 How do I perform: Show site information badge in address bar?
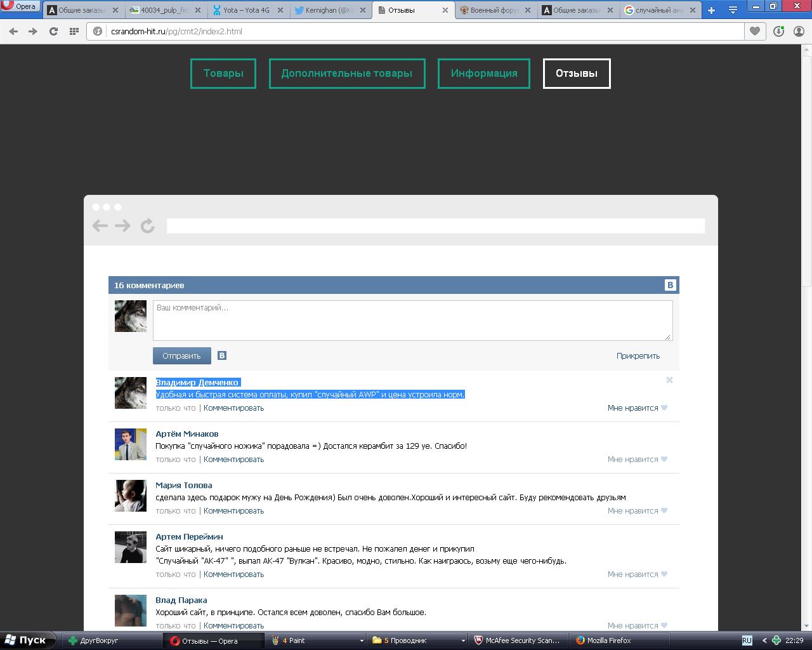click(98, 31)
